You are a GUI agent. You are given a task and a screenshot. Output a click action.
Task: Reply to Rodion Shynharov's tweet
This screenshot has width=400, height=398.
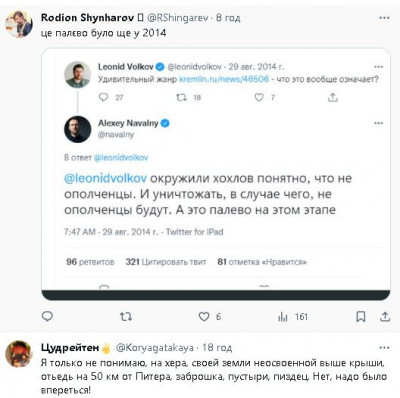pos(47,316)
